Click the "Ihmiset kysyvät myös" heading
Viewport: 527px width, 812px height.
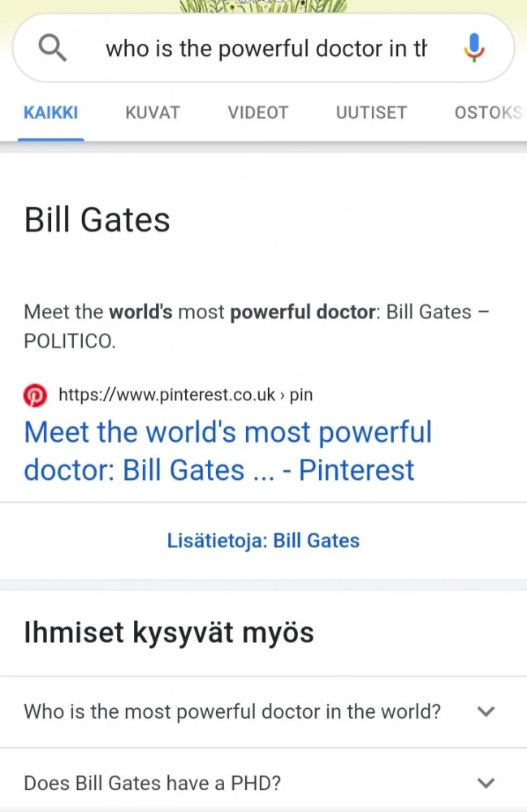[169, 633]
